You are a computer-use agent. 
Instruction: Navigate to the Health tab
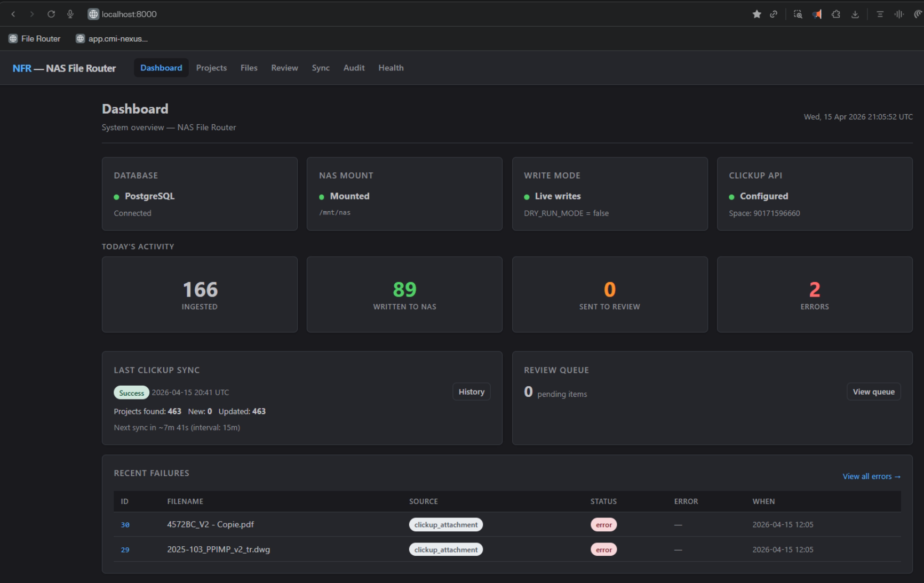pyautogui.click(x=391, y=68)
